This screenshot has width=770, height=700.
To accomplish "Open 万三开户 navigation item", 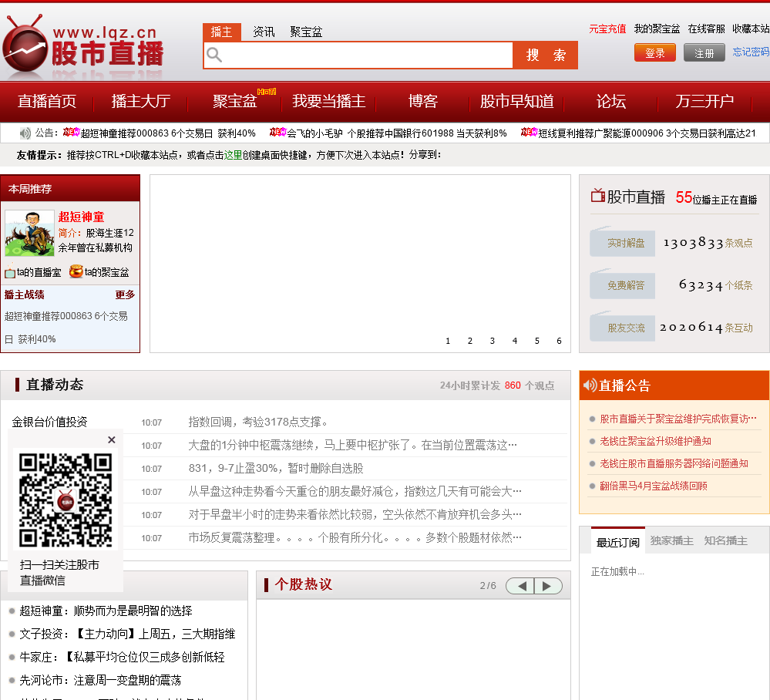I will click(704, 101).
